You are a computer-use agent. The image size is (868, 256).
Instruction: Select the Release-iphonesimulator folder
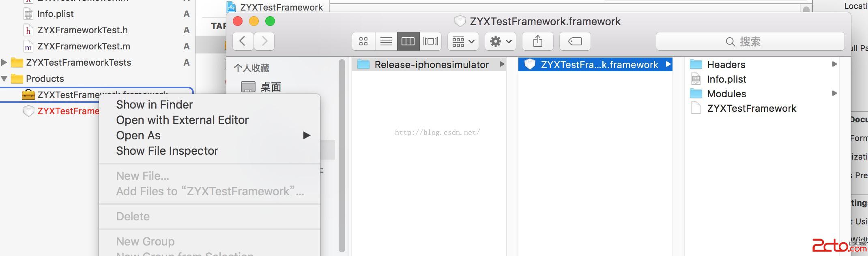pos(431,64)
